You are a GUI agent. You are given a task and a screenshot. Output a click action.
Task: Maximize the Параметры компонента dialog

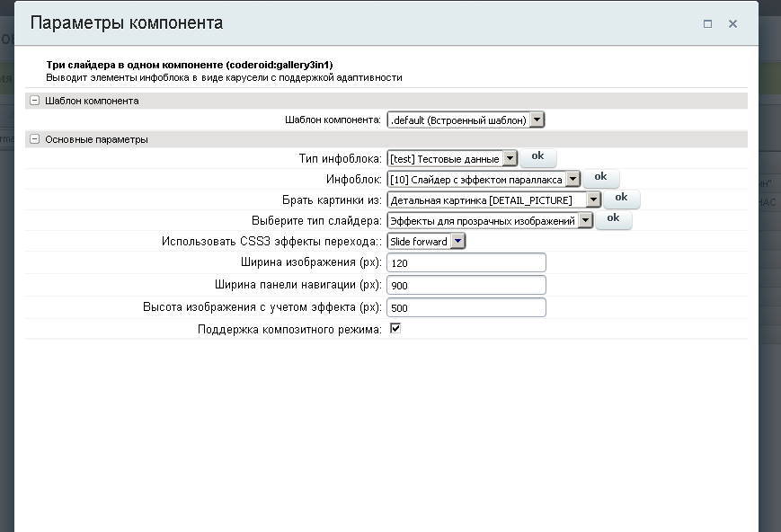[x=708, y=24]
